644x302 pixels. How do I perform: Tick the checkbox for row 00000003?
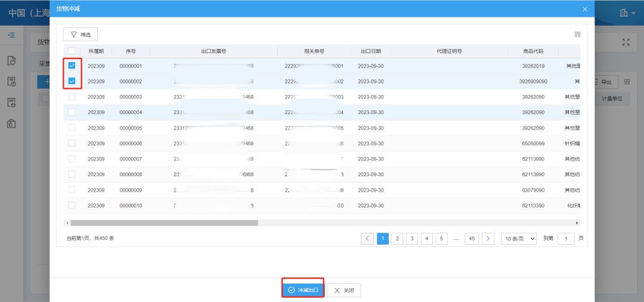[x=72, y=97]
